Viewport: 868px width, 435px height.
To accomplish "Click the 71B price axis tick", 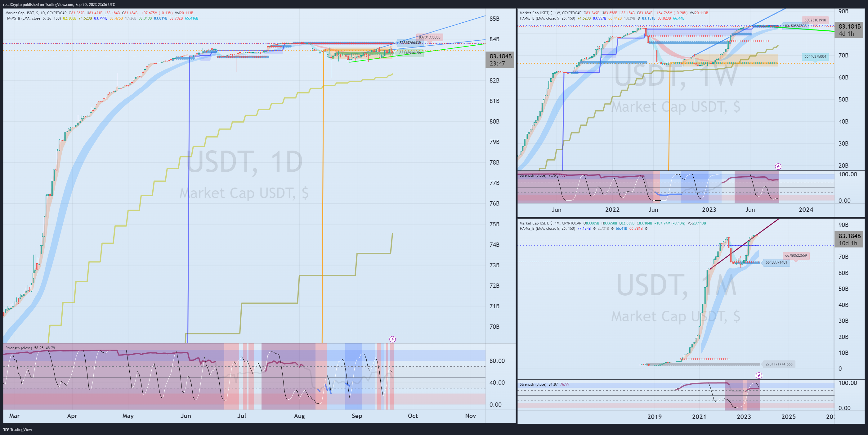I will point(494,306).
